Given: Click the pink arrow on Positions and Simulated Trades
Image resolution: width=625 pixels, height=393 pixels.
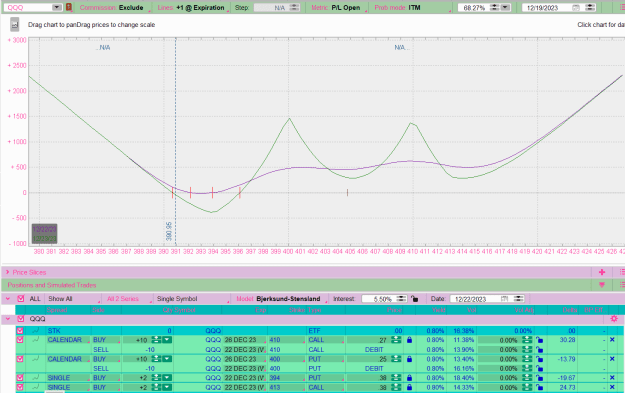Looking at the screenshot, I should point(602,285).
